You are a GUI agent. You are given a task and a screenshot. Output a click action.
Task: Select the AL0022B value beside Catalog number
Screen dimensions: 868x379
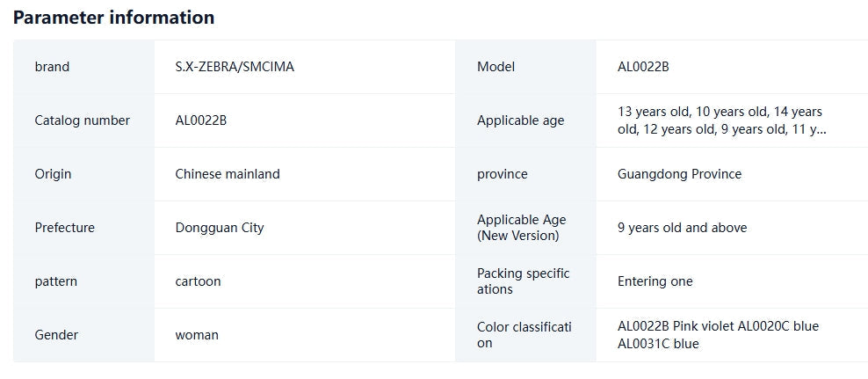pos(201,120)
